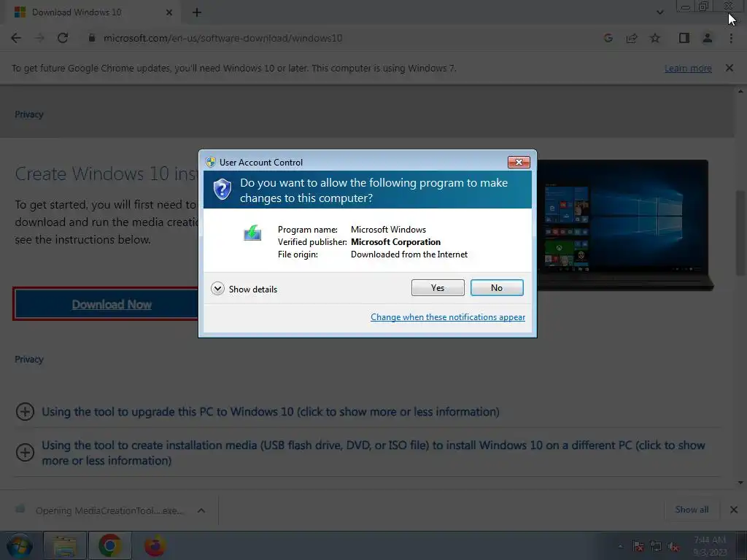Bookmark this page with the star icon
Screen dimensions: 747x560
click(655, 38)
